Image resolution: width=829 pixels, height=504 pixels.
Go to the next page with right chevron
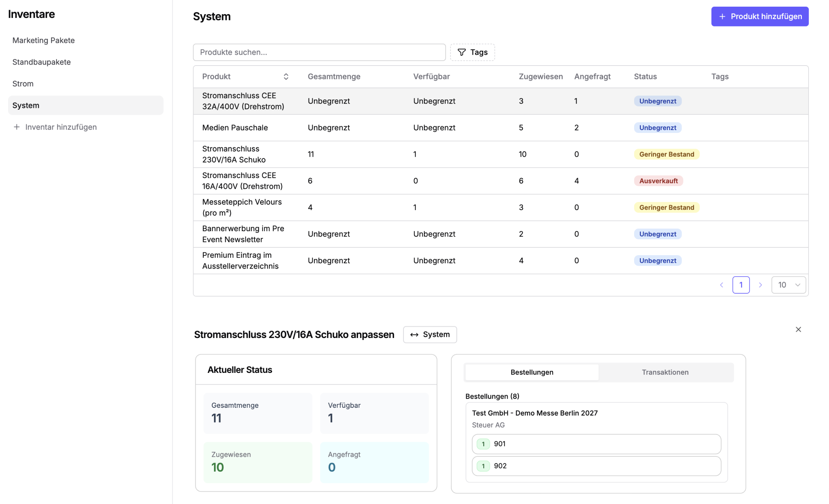coord(760,285)
